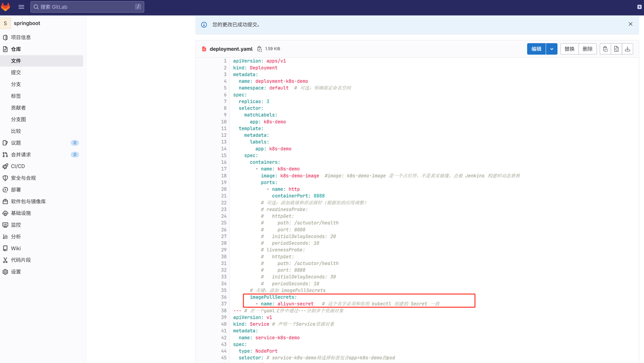Copy file path icon beside deployment.yaml
The image size is (644, 363).
(260, 49)
